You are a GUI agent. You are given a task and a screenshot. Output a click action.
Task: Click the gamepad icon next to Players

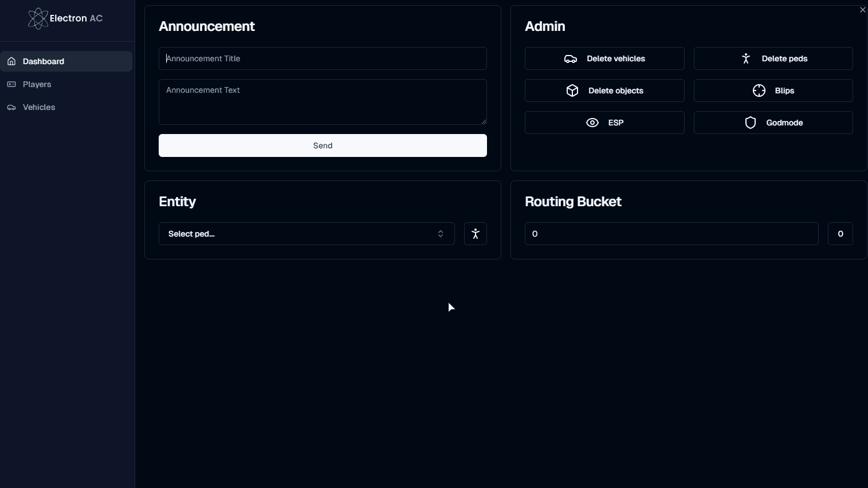(11, 84)
